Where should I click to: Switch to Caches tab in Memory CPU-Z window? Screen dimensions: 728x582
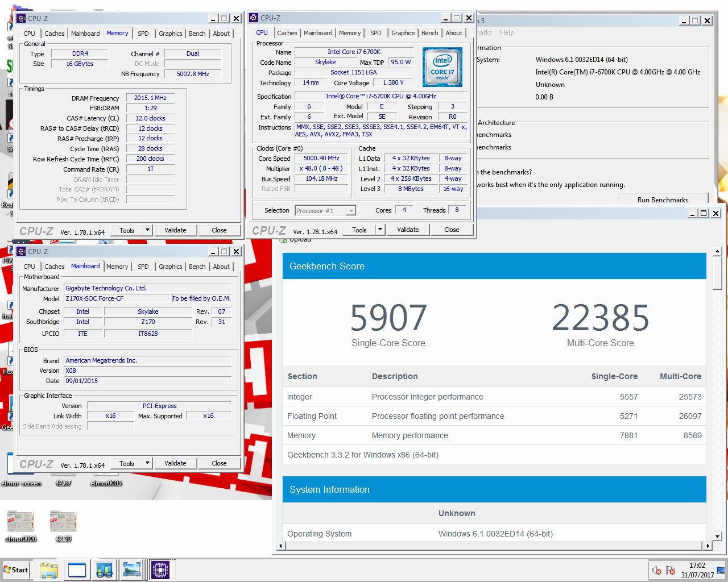55,34
